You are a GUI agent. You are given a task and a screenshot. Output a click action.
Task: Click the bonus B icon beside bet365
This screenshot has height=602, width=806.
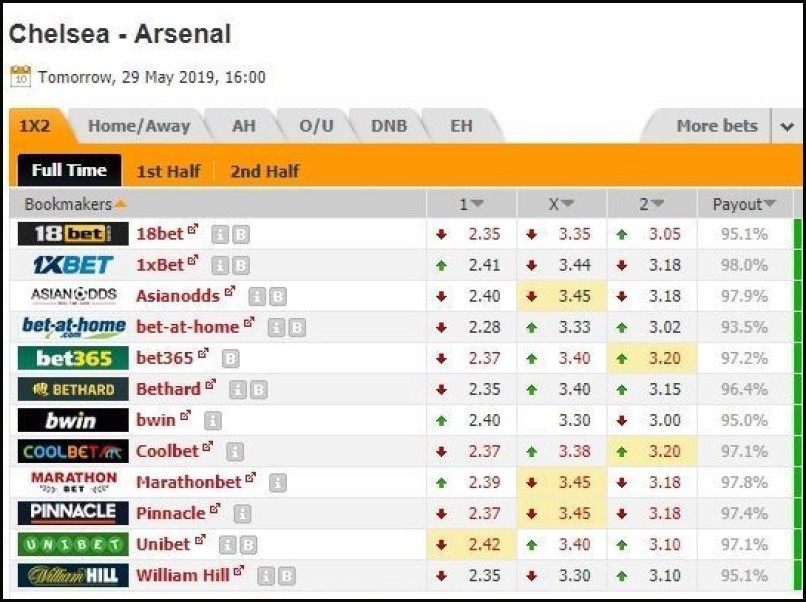pyautogui.click(x=230, y=359)
